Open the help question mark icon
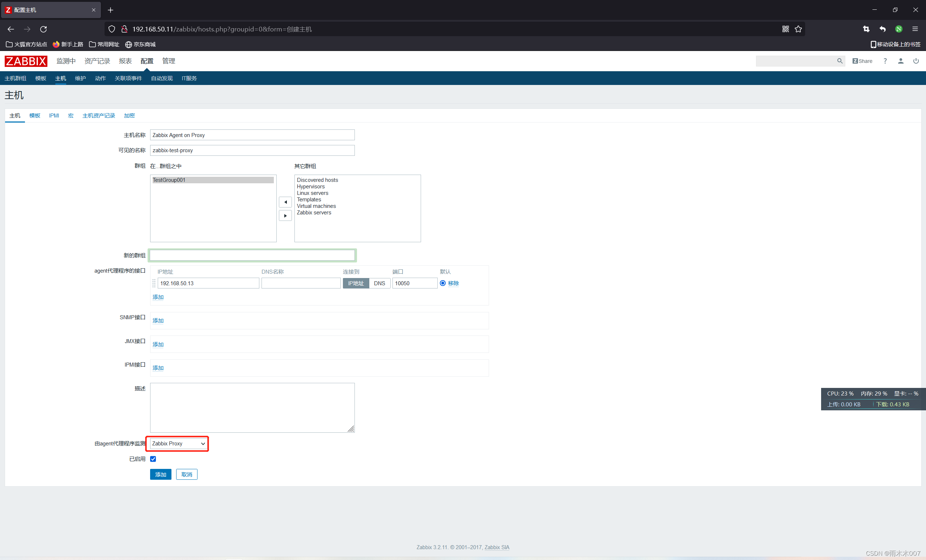926x560 pixels. tap(885, 61)
